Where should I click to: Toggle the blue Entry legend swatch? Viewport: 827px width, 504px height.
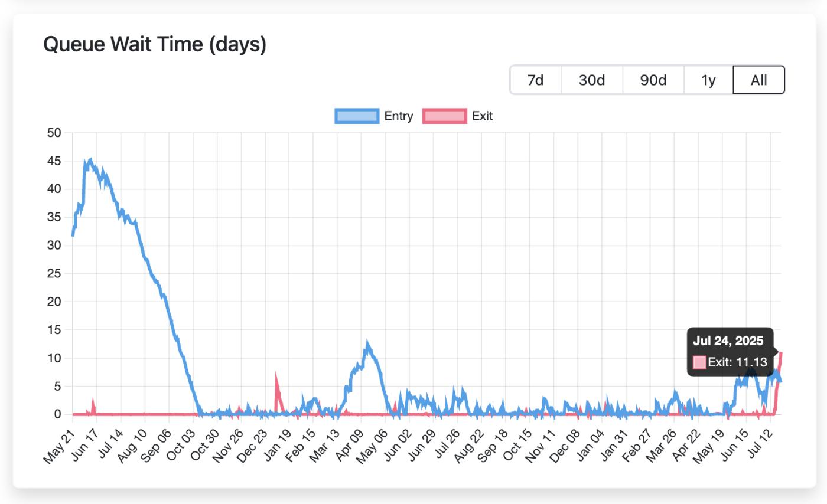coord(357,116)
